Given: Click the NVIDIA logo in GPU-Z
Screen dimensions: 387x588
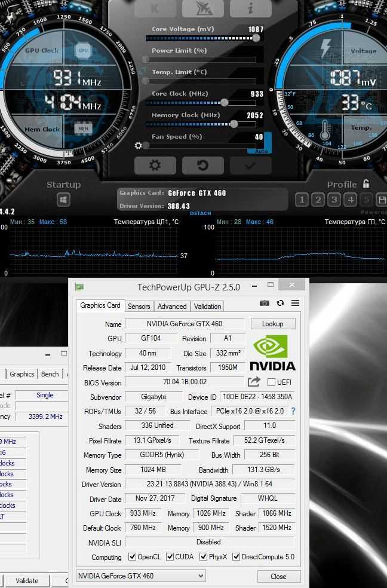Looking at the screenshot, I should (273, 353).
